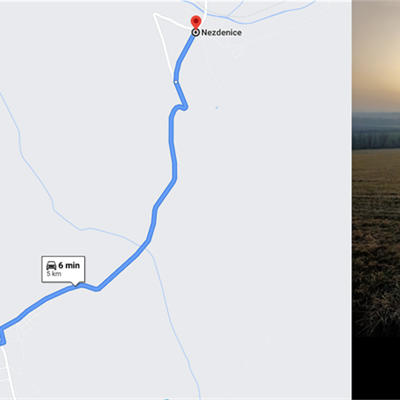This screenshot has height=400, width=400.
Task: Click the circular destination marker beside Nezdenice
Action: [196, 32]
